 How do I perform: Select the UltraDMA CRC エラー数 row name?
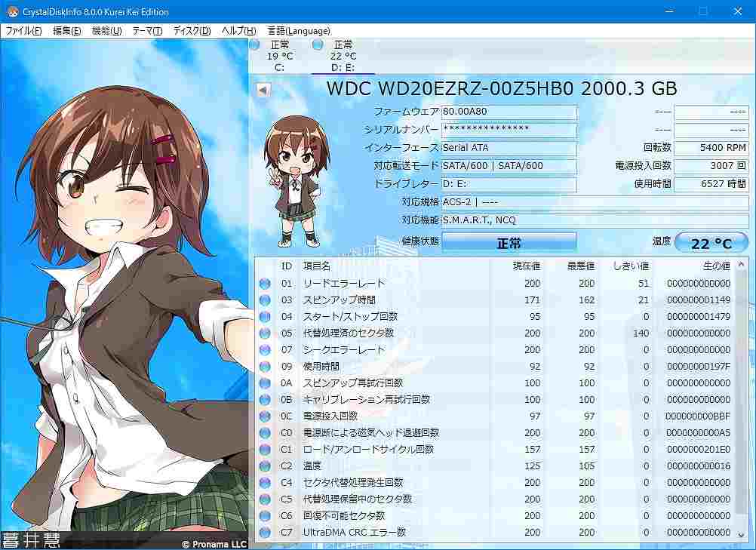click(x=354, y=533)
